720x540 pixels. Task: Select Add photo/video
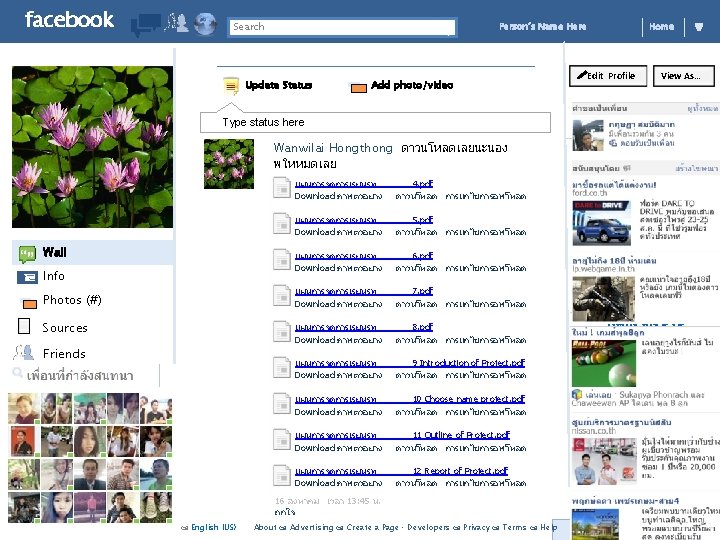coord(412,85)
